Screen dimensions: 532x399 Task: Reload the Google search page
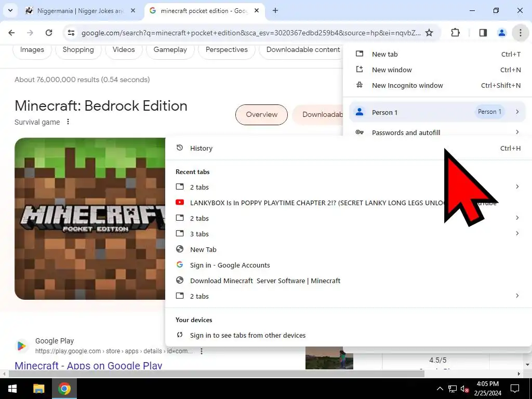pos(49,33)
